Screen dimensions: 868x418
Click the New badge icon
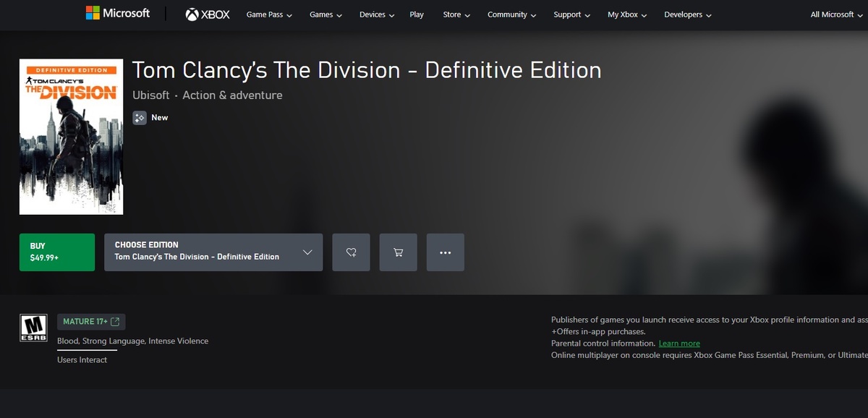140,117
